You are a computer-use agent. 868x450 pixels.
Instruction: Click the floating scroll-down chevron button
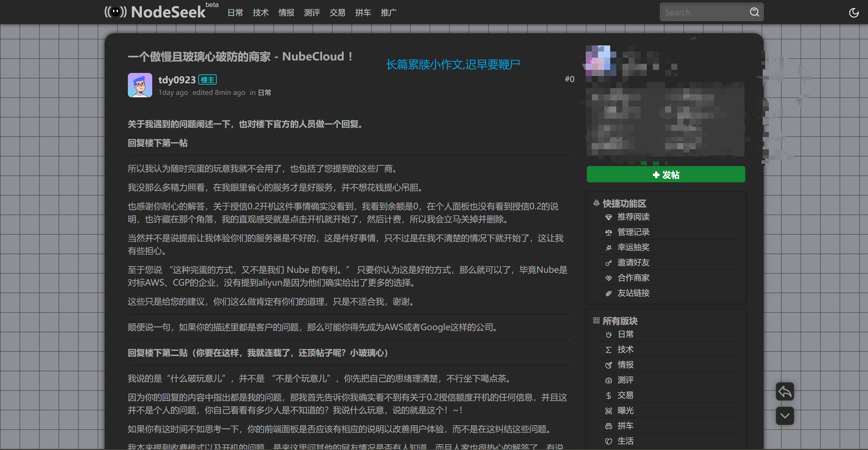point(785,416)
